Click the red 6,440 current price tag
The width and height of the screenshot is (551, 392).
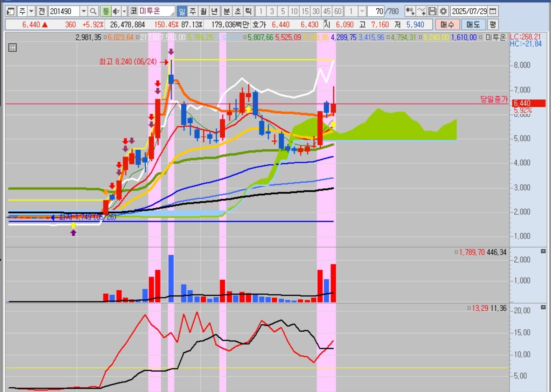pos(529,103)
